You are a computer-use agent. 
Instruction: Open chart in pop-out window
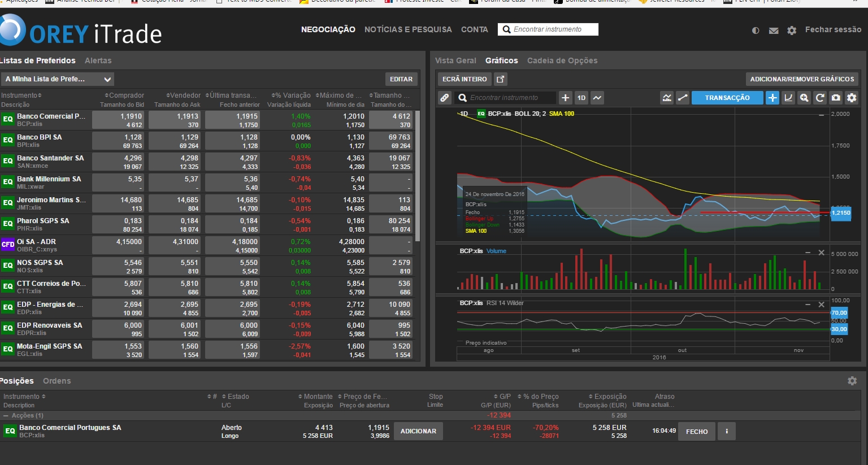coord(501,79)
